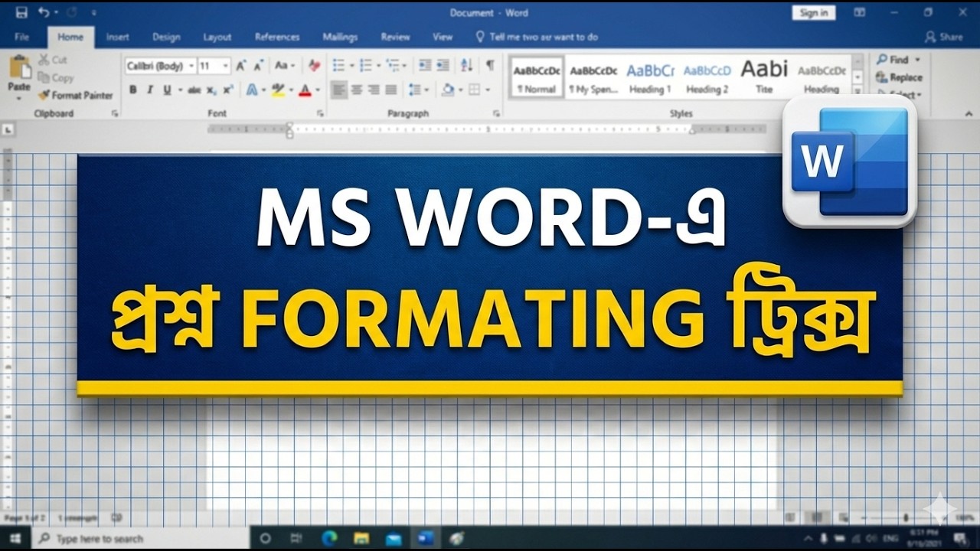Apply the Heading 2 style

tap(707, 77)
